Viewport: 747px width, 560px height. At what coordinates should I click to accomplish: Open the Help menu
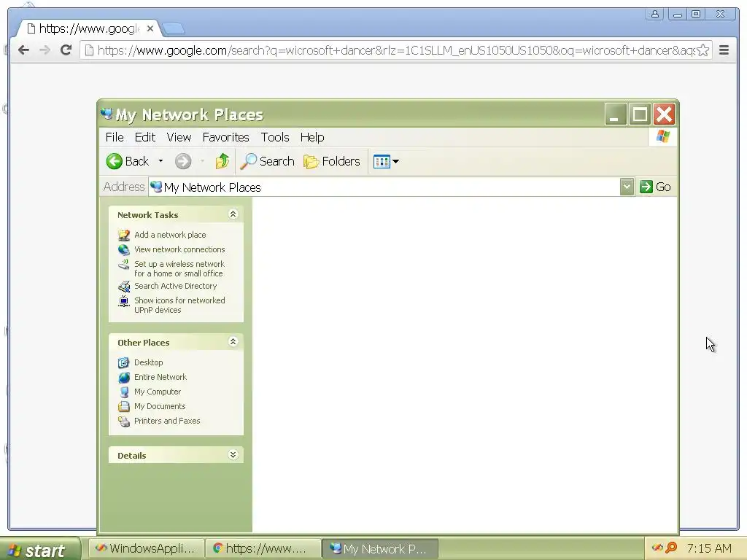(312, 137)
